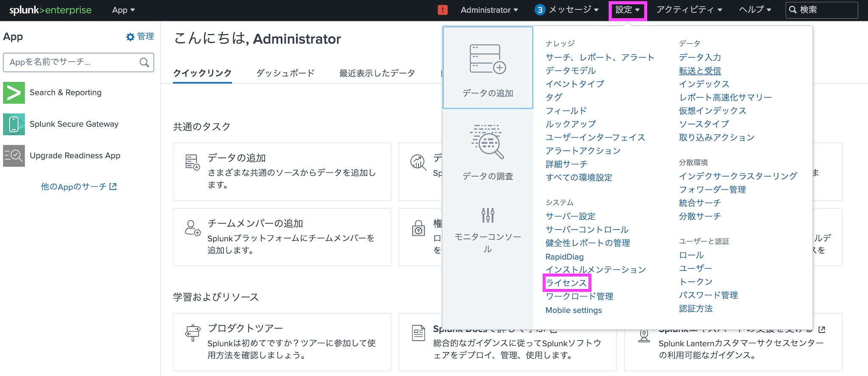The width and height of the screenshot is (868, 376).
Task: Open the インデックス link
Action: click(704, 84)
